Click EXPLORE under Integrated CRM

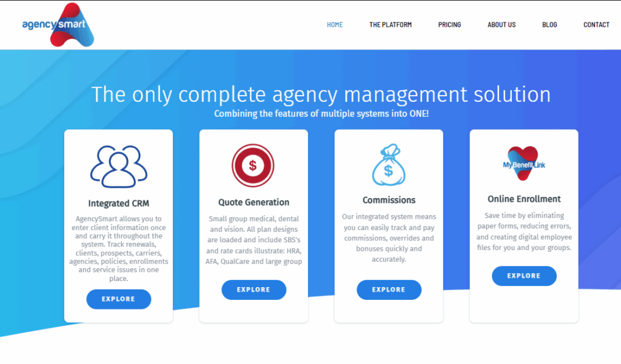tap(118, 299)
